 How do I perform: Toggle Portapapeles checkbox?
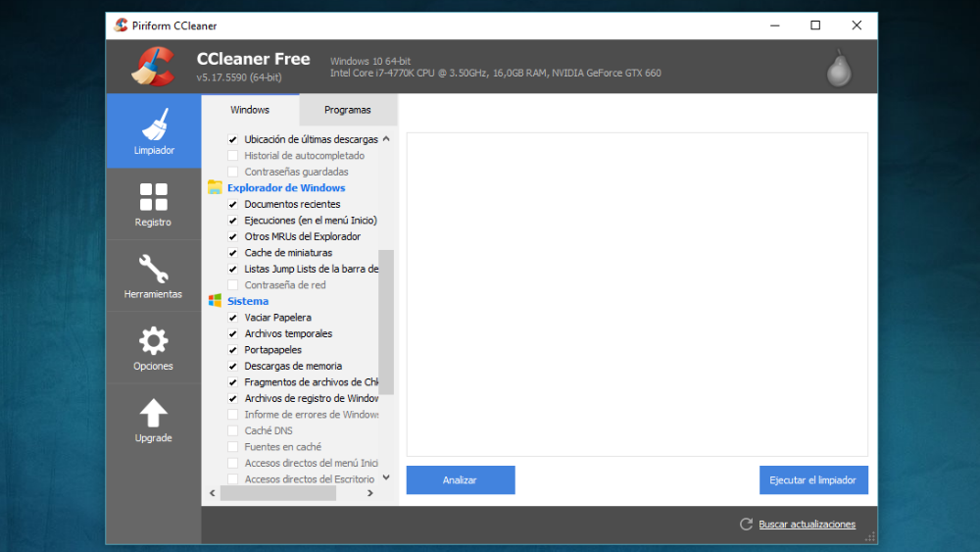pos(233,350)
